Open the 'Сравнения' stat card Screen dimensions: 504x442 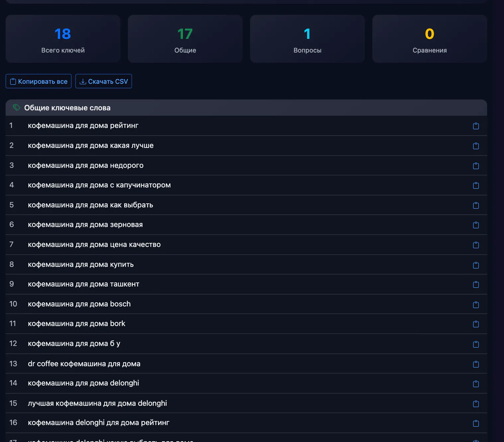430,39
